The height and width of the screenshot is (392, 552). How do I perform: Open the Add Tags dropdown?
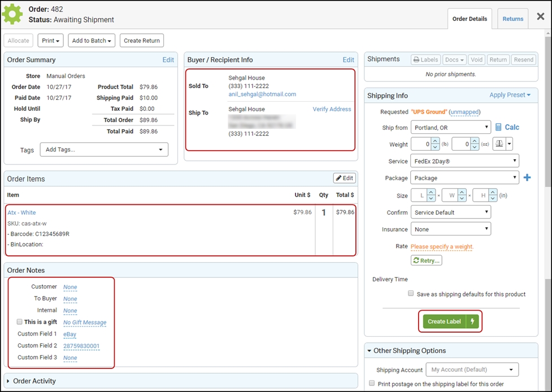[104, 150]
